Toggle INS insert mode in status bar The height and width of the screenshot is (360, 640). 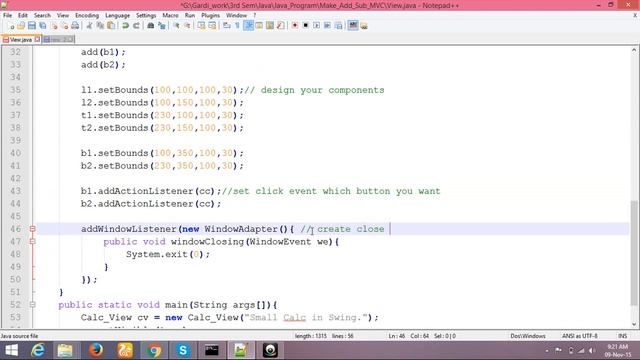click(x=622, y=336)
